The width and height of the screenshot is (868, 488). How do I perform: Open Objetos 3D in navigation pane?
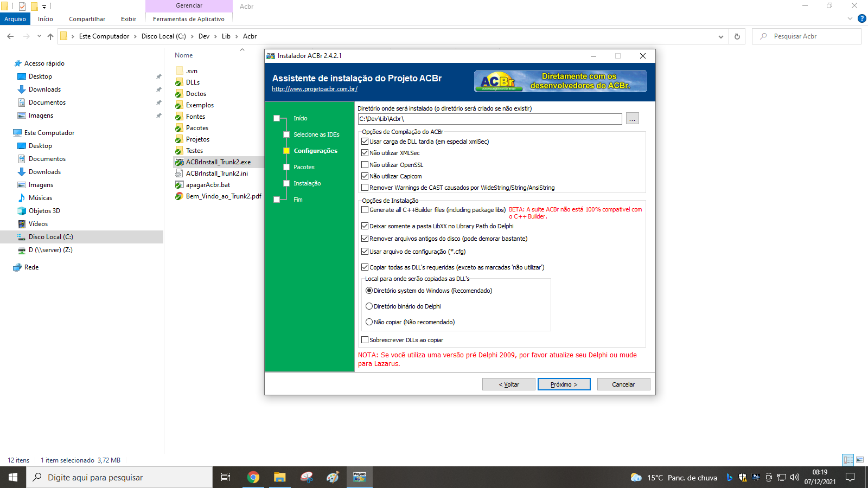pyautogui.click(x=44, y=211)
